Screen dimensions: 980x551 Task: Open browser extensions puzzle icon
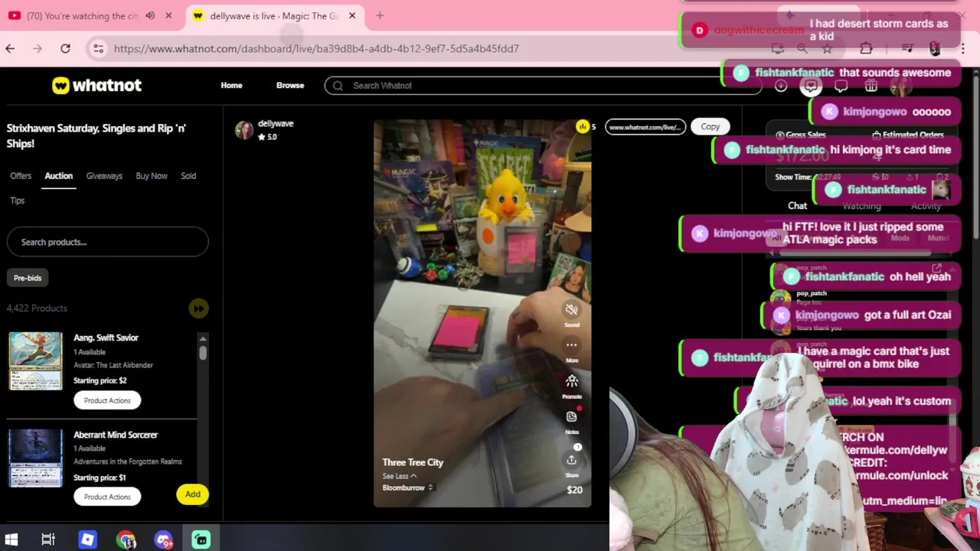[866, 48]
